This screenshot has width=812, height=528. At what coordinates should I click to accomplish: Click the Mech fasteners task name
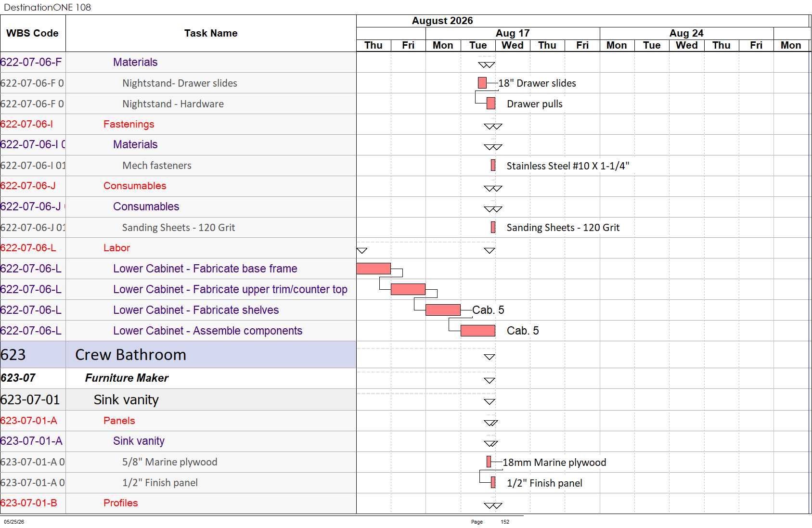pyautogui.click(x=157, y=166)
